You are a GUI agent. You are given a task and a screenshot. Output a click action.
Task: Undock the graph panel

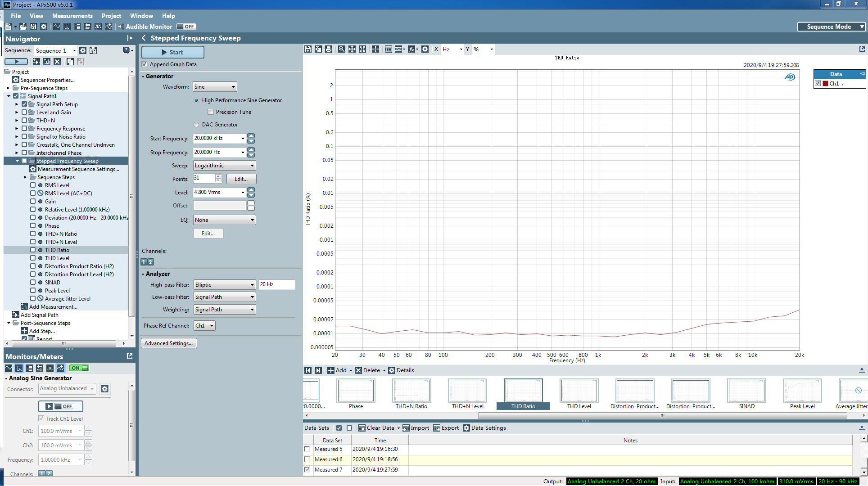(x=862, y=49)
